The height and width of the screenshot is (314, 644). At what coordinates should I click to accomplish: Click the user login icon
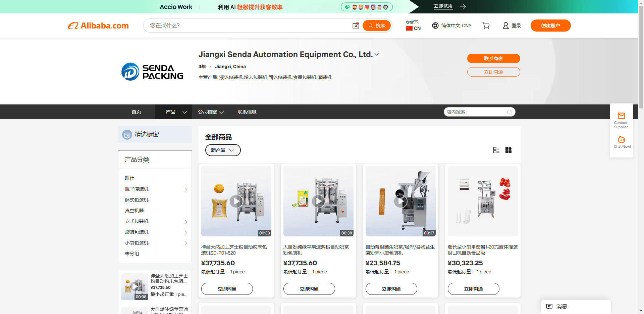(505, 26)
